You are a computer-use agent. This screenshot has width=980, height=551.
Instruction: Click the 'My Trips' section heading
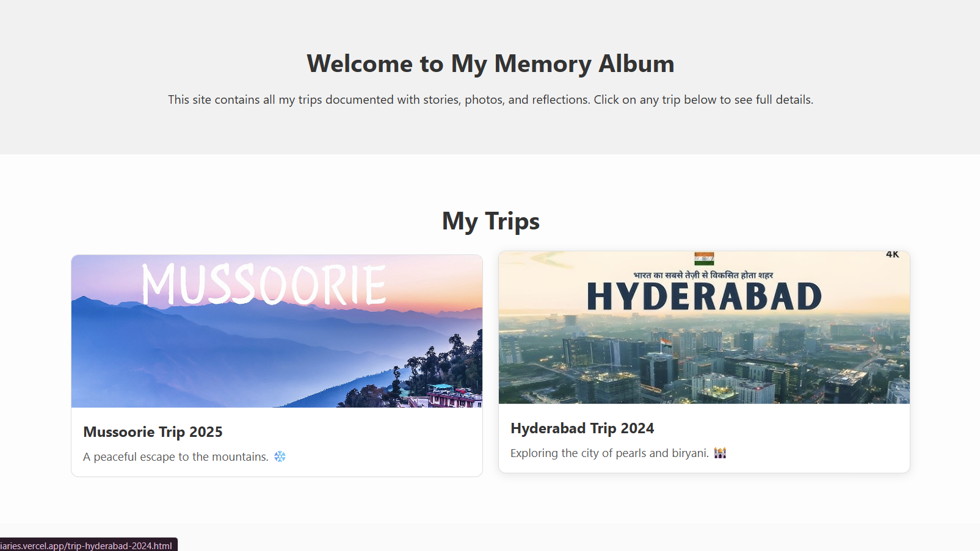coord(490,221)
